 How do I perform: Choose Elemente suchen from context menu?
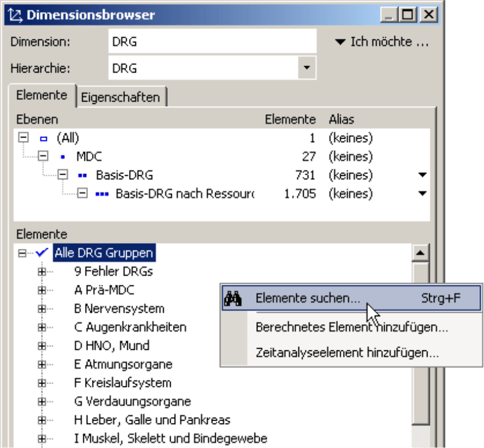(x=308, y=298)
